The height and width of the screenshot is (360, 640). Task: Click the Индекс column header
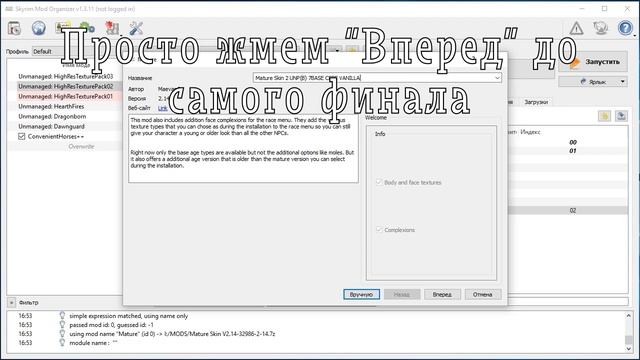tap(530, 132)
